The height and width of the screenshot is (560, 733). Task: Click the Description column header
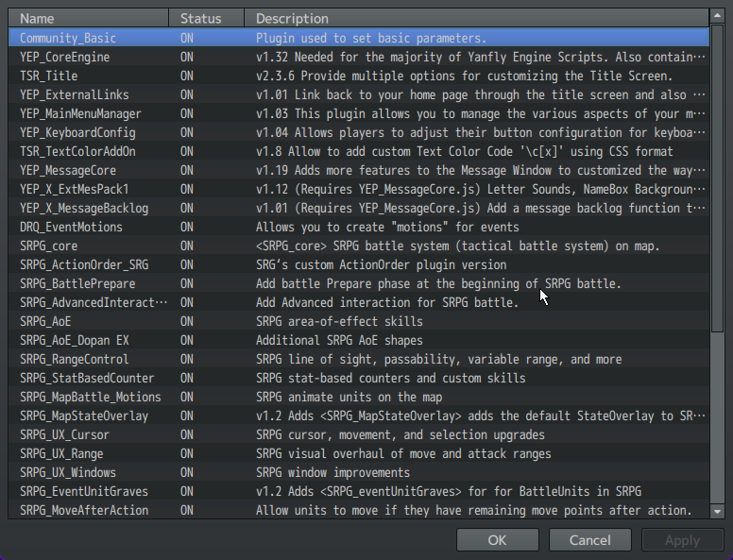click(x=476, y=18)
